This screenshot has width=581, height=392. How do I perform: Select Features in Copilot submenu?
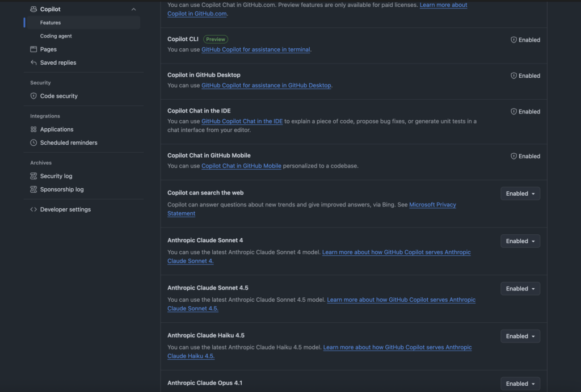point(50,23)
